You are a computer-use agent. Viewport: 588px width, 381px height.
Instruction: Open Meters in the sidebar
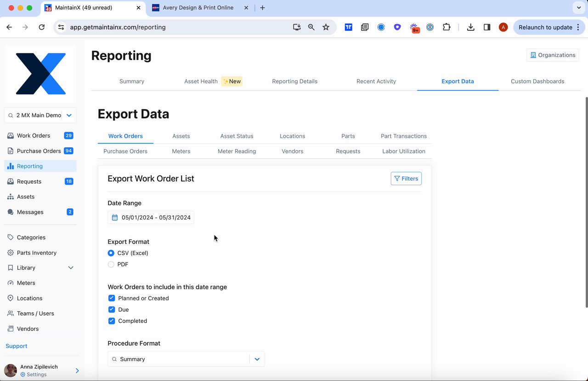40,283
